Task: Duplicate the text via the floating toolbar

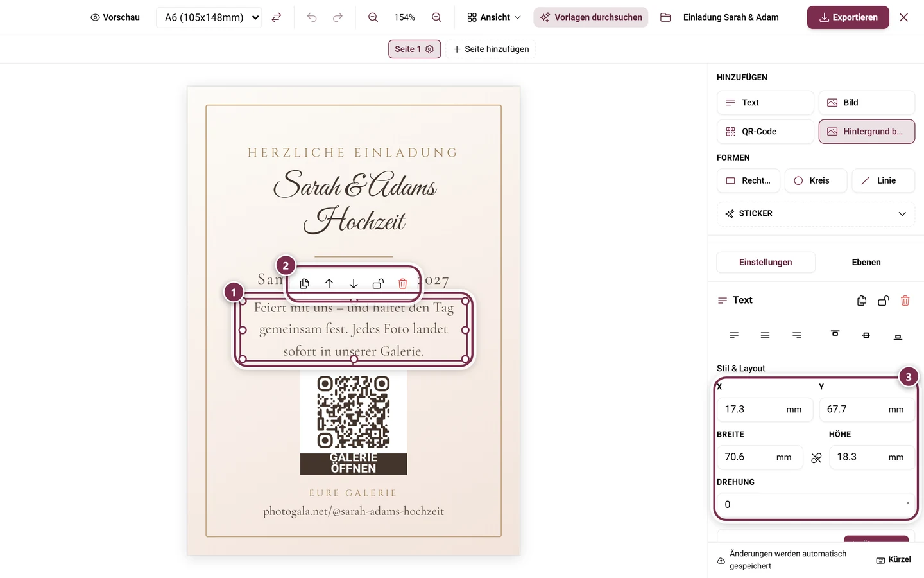Action: coord(305,283)
